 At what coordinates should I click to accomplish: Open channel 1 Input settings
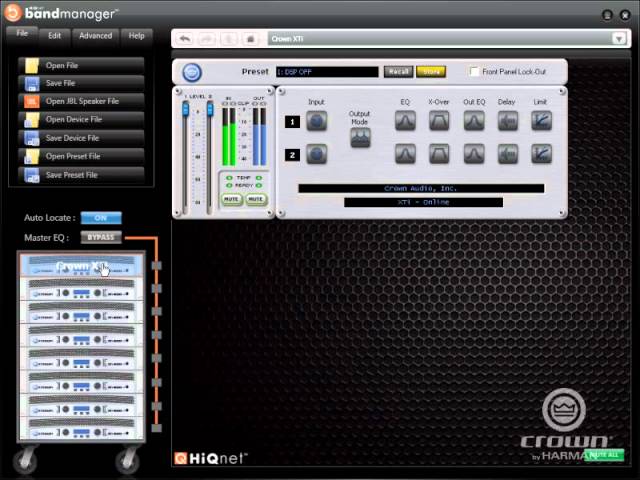tap(316, 121)
